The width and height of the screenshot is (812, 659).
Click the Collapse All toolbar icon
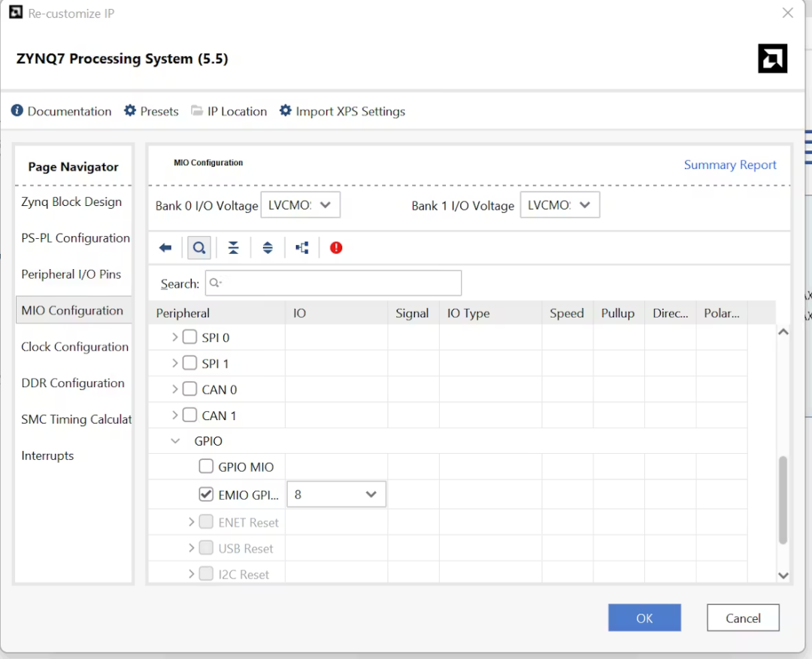click(x=234, y=248)
